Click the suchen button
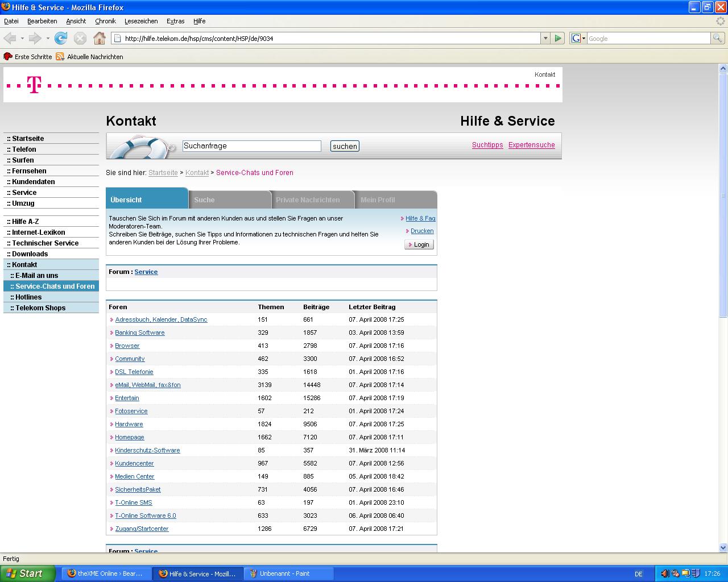728x582 pixels. 345,146
